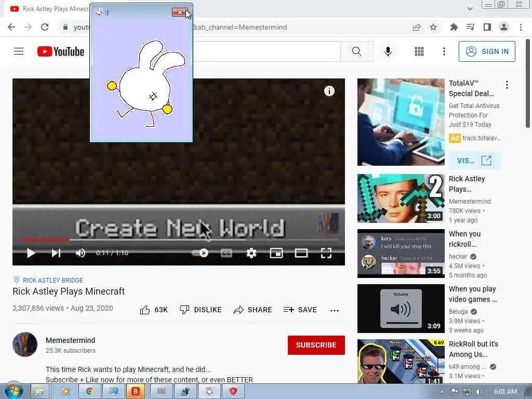Toggle theater mode
This screenshot has height=399, width=532.
tap(301, 253)
